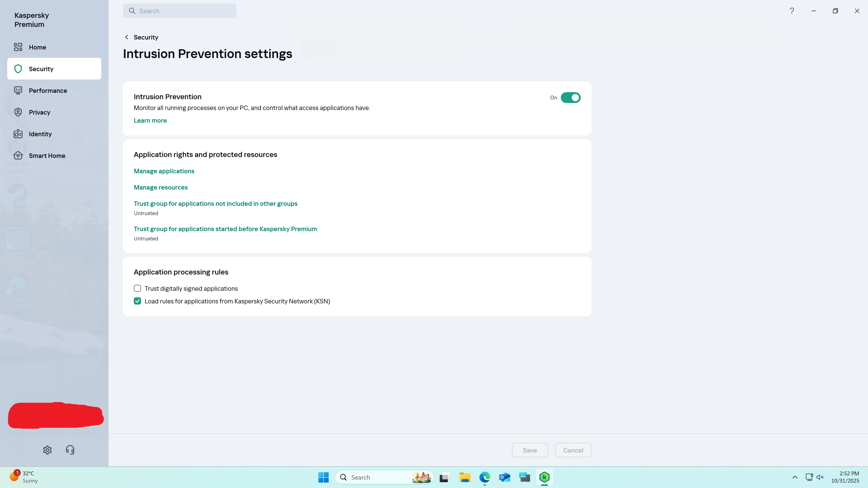Open the clock and date flyout
868x488 pixels.
pyautogui.click(x=845, y=477)
